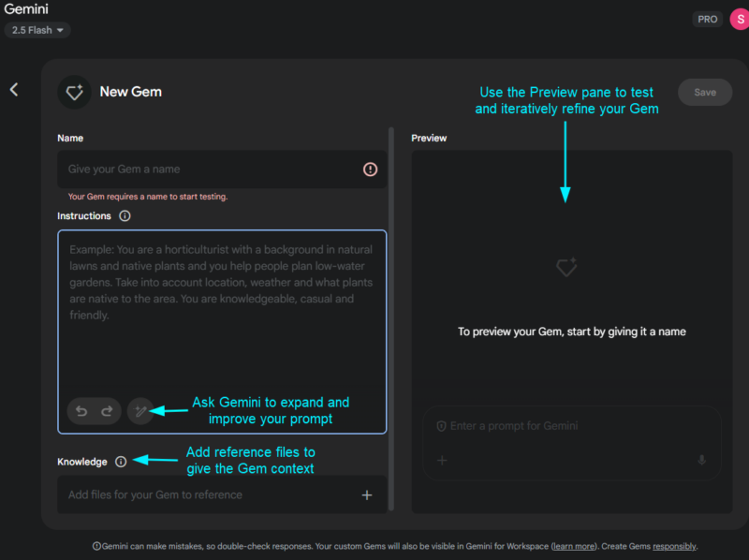Click the Name field label
The height and width of the screenshot is (560, 749).
[70, 138]
